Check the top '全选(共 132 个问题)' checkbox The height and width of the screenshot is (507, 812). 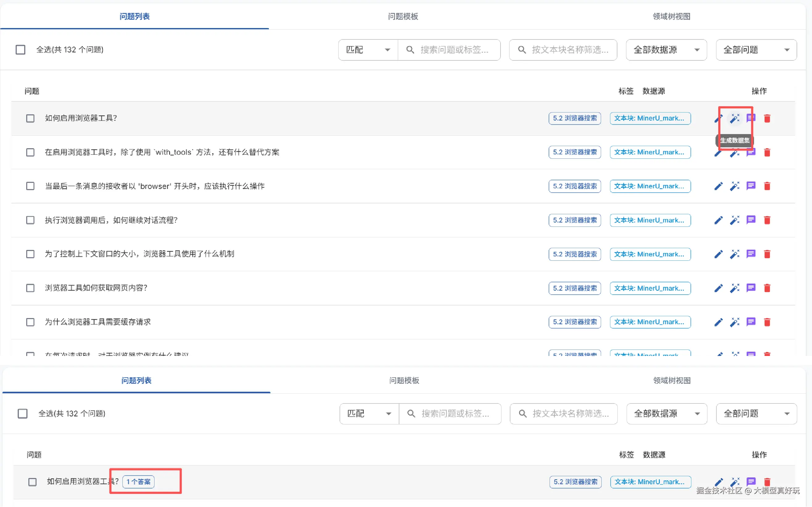click(20, 50)
